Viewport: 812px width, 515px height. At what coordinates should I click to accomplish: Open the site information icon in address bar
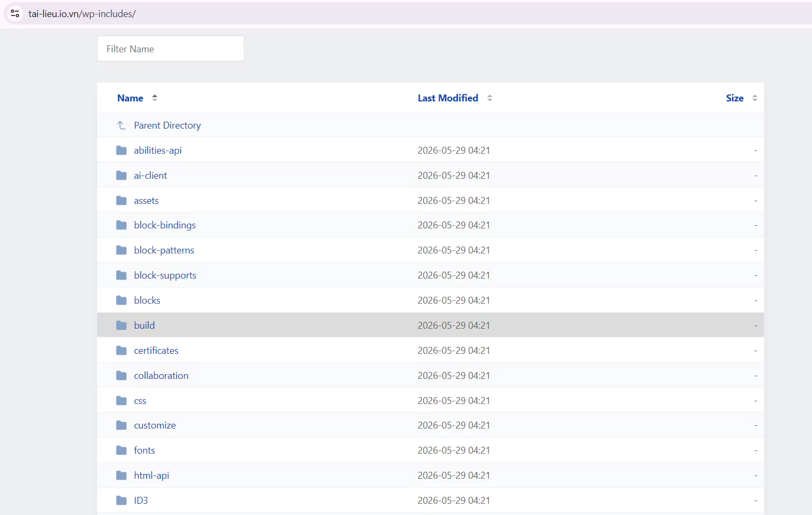point(15,13)
